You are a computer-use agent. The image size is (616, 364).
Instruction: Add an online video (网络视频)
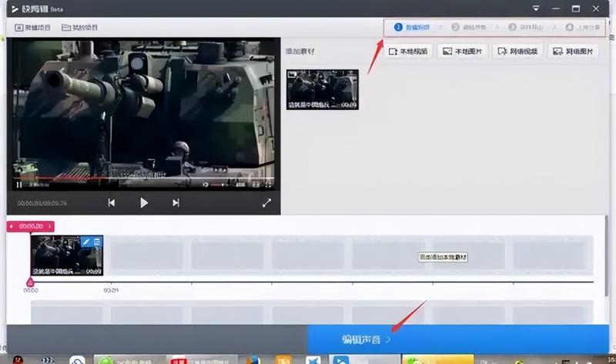518,52
